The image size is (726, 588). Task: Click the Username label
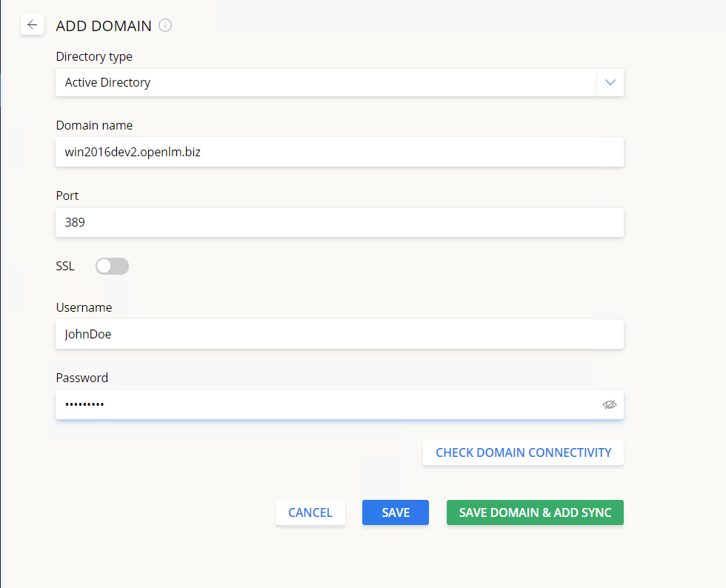(x=84, y=307)
